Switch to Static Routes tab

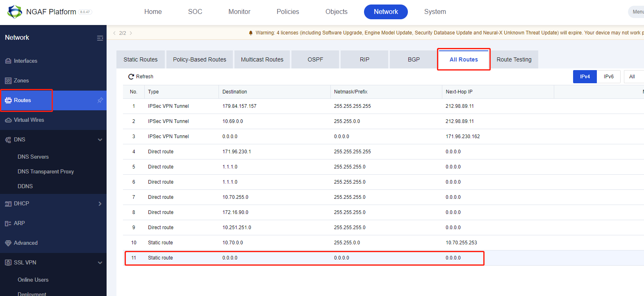point(141,59)
